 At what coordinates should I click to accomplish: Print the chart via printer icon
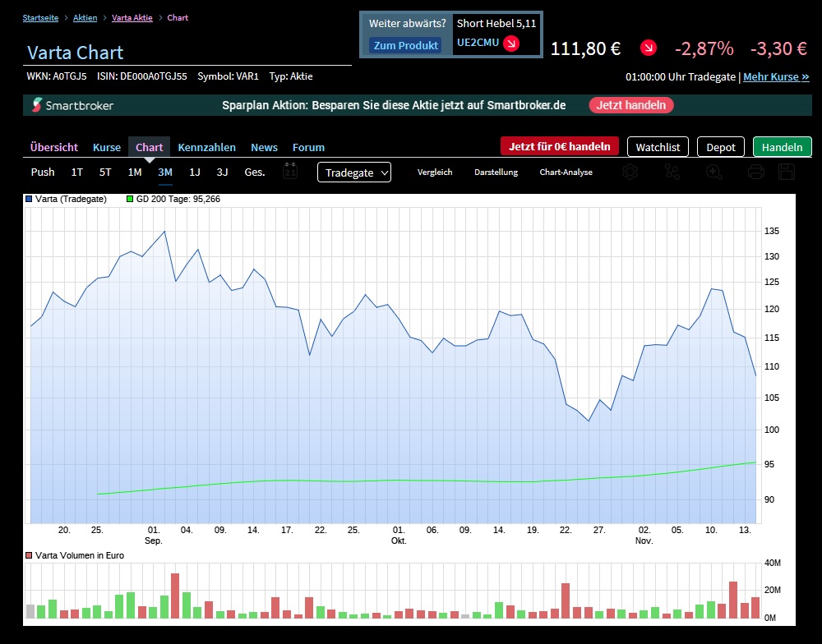[x=756, y=172]
